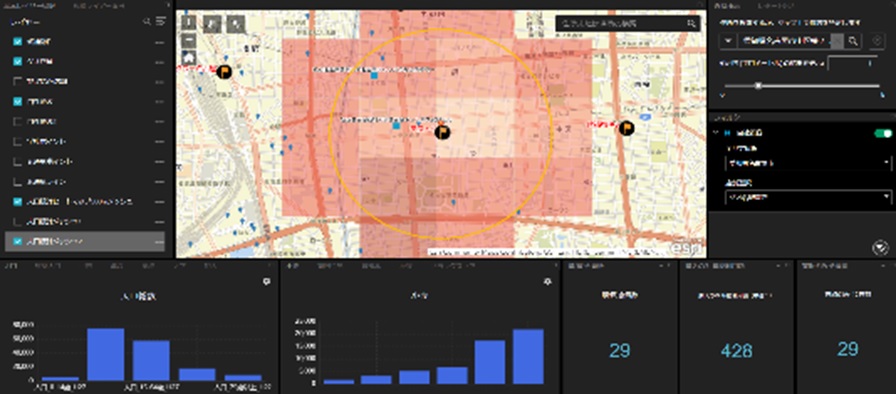896x394 pixels.
Task: Click the value 428 indicator
Action: [737, 351]
